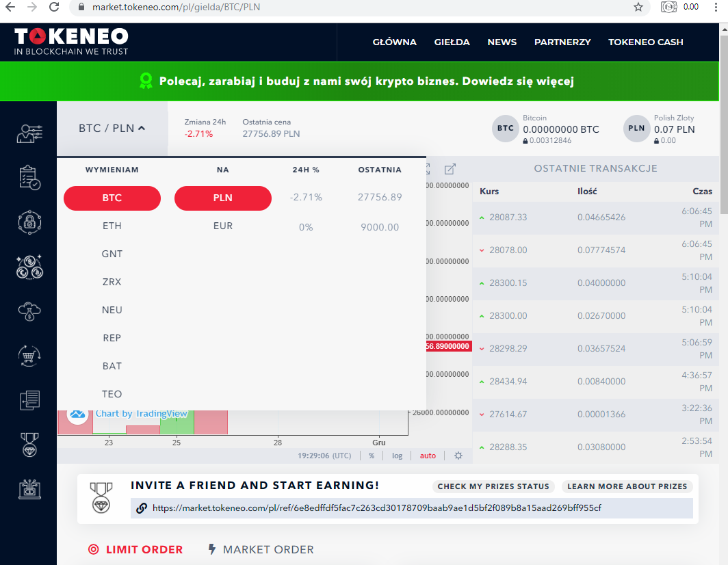Open the coins exchange sidebar icon

(x=29, y=267)
